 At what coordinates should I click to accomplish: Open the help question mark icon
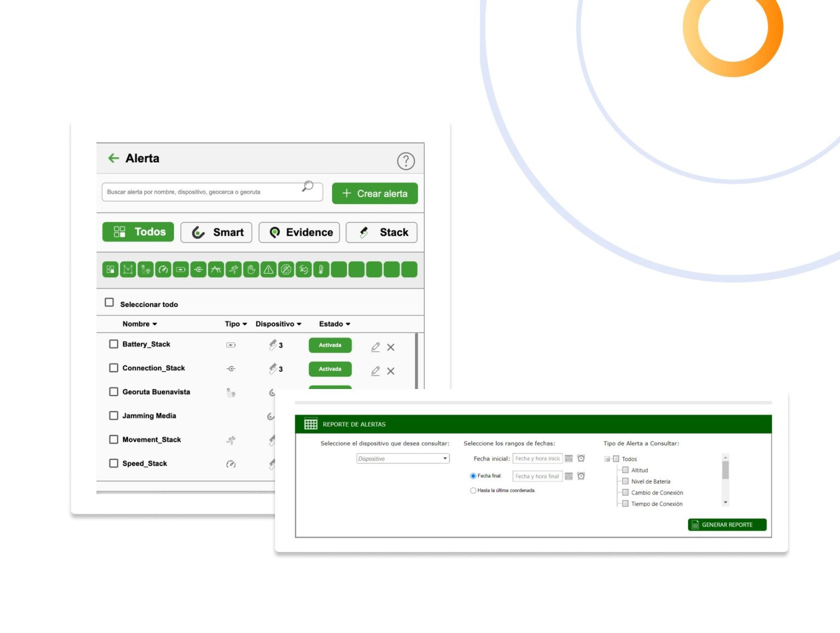[406, 161]
